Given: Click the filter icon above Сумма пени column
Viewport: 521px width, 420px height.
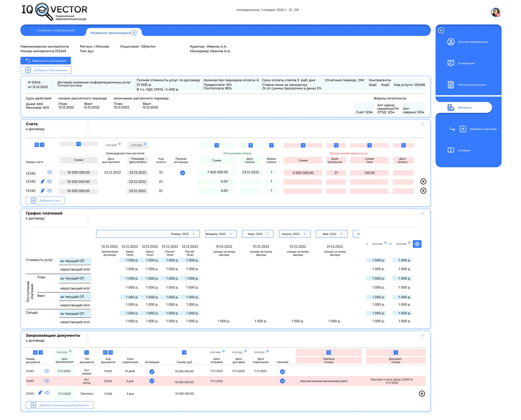Looking at the screenshot, I should click(x=369, y=145).
